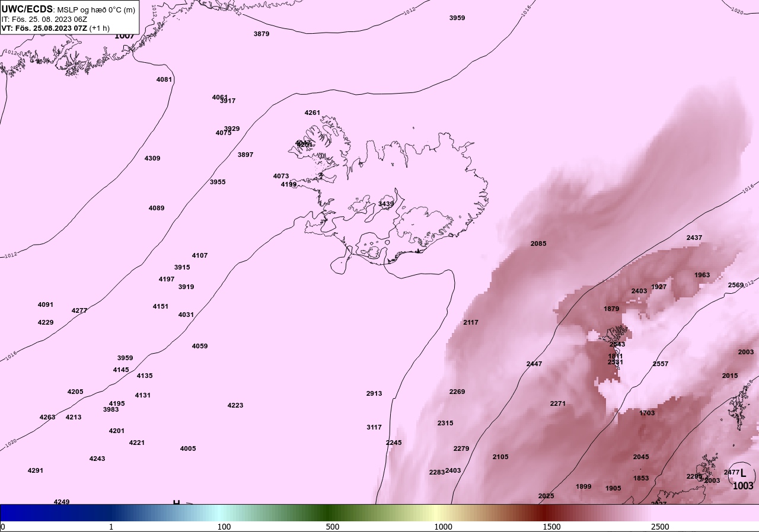Click the 4073 height value
Viewport: 759px width, 532px height.
[x=281, y=176]
